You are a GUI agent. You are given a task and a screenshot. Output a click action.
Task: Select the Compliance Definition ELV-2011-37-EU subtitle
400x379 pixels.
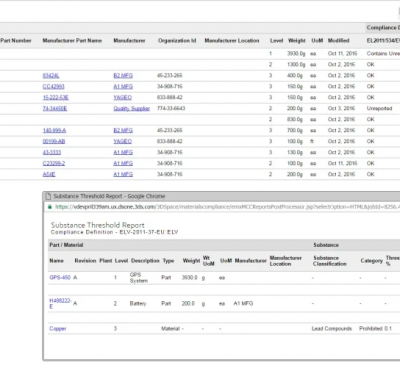coord(114,232)
